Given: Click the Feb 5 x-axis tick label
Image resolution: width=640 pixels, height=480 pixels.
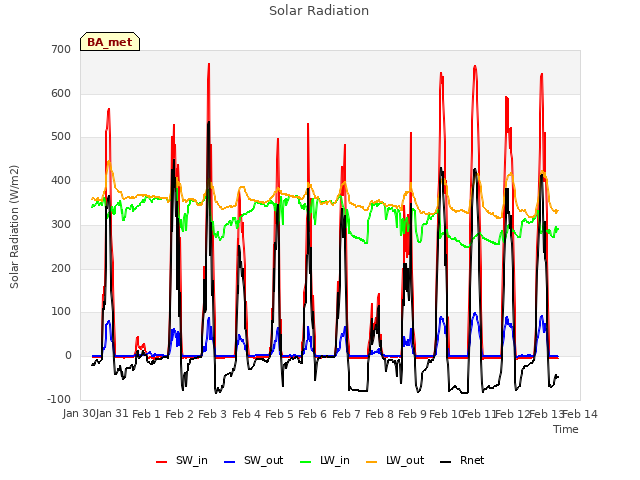Looking at the screenshot, I should pyautogui.click(x=279, y=414).
